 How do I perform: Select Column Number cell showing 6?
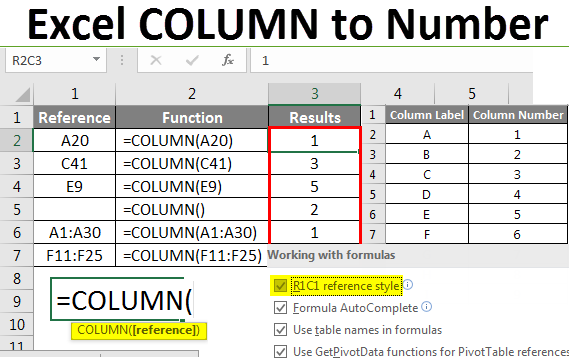coord(518,234)
